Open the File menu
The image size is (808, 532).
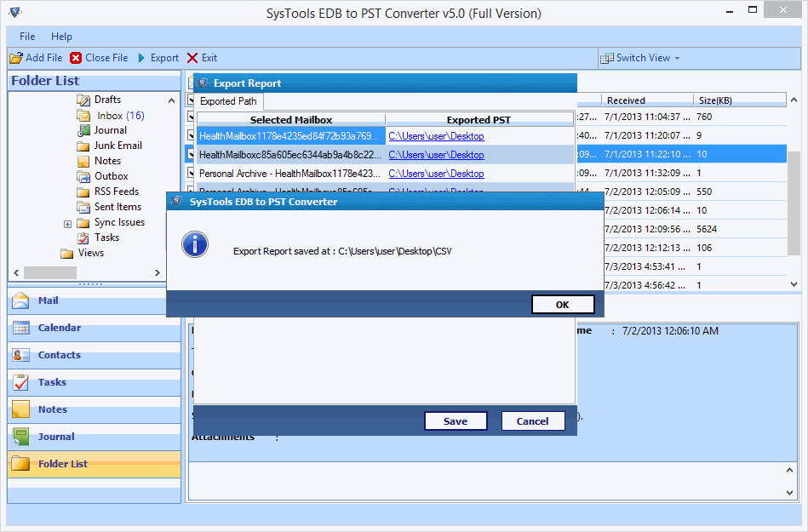[27, 37]
